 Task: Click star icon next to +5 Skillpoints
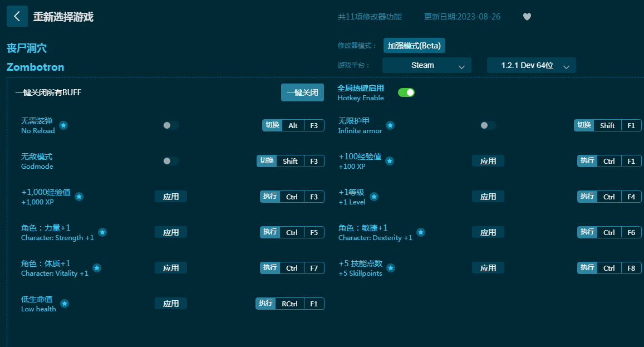click(391, 268)
